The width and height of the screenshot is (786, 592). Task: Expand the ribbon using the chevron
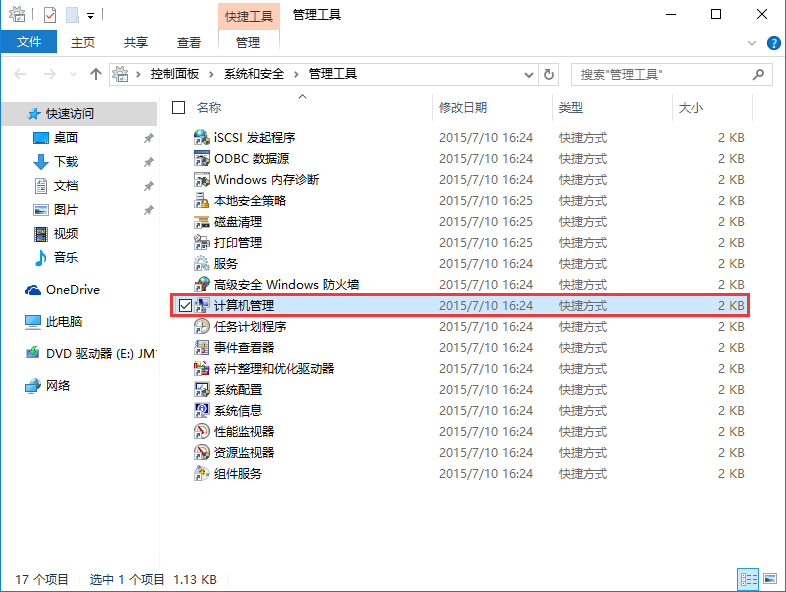pos(753,43)
